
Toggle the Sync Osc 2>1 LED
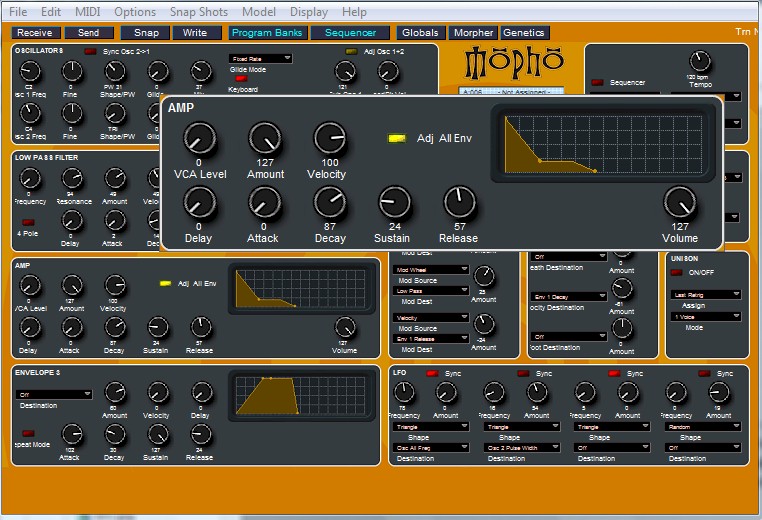coord(90,51)
